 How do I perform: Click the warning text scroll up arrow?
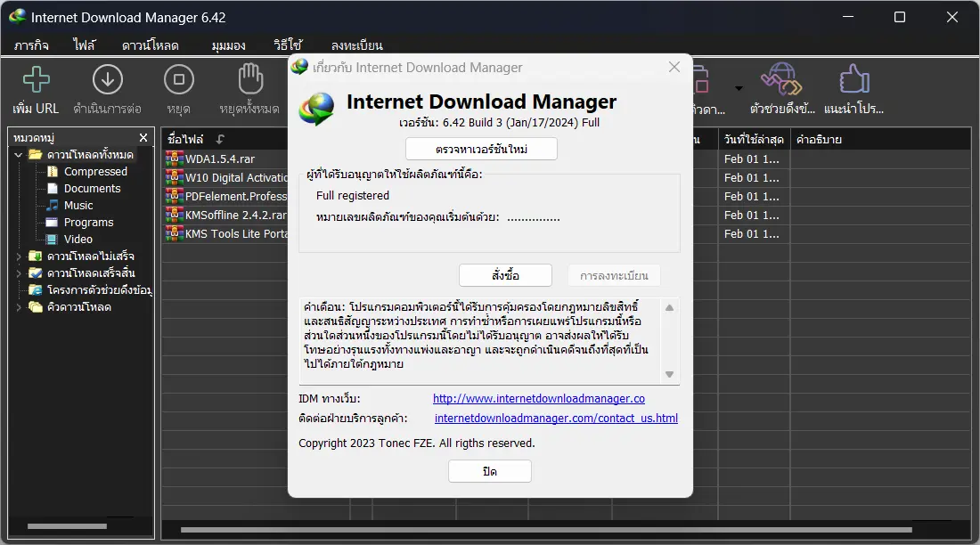669,307
